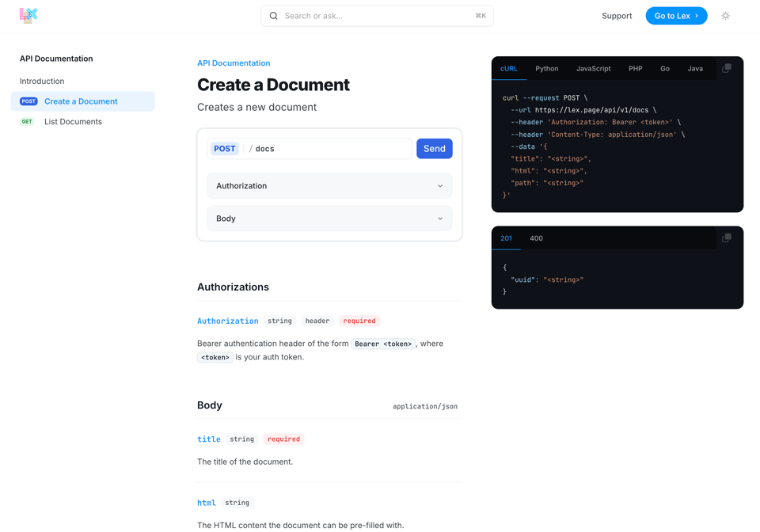Click the POST badge in the sidebar
Viewport: 760px width, 532px height.
click(x=28, y=101)
